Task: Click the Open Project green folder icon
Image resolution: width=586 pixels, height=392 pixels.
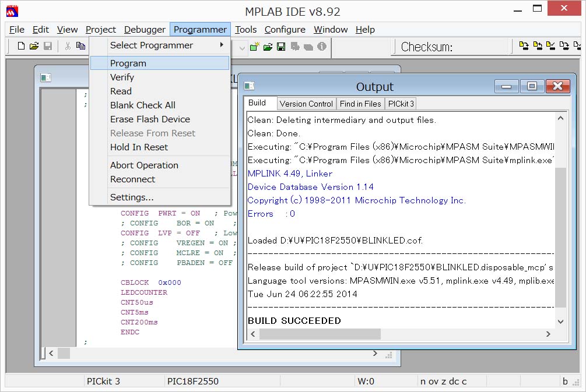Action: click(268, 47)
